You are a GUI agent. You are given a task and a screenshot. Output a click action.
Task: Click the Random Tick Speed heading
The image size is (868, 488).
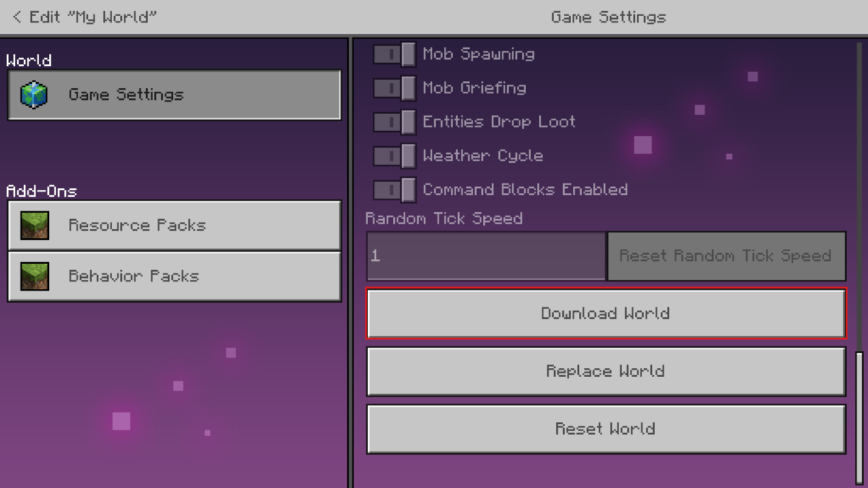(444, 219)
